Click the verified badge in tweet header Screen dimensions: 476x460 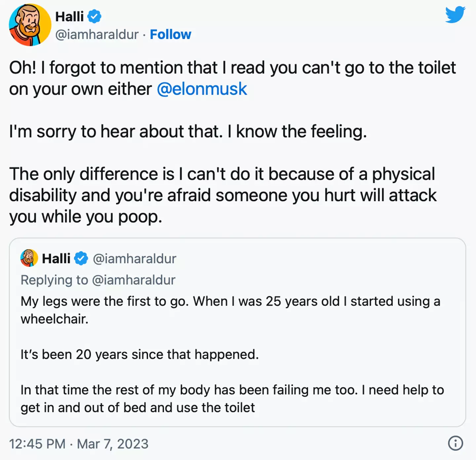click(95, 17)
